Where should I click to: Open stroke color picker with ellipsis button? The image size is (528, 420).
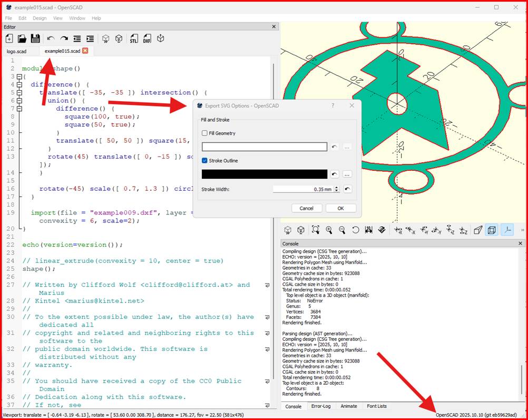click(347, 174)
